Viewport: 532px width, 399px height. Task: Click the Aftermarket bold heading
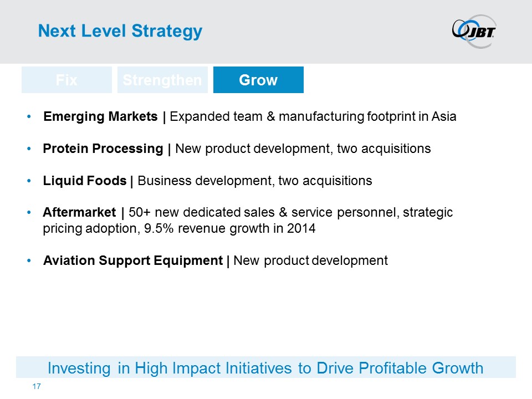coord(80,213)
